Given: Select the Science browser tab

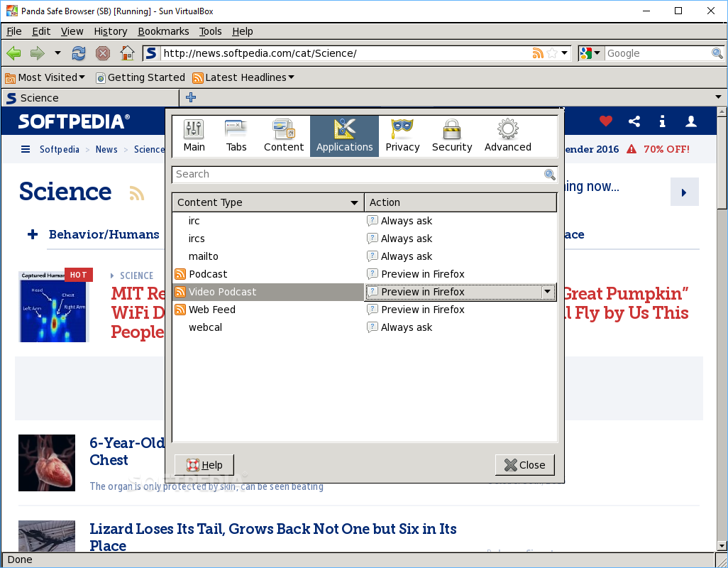Looking at the screenshot, I should (91, 97).
